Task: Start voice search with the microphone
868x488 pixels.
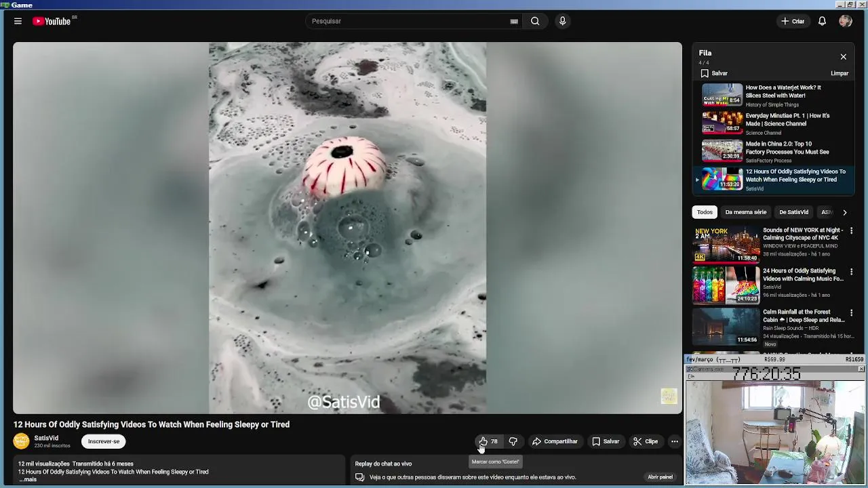Action: (x=562, y=21)
